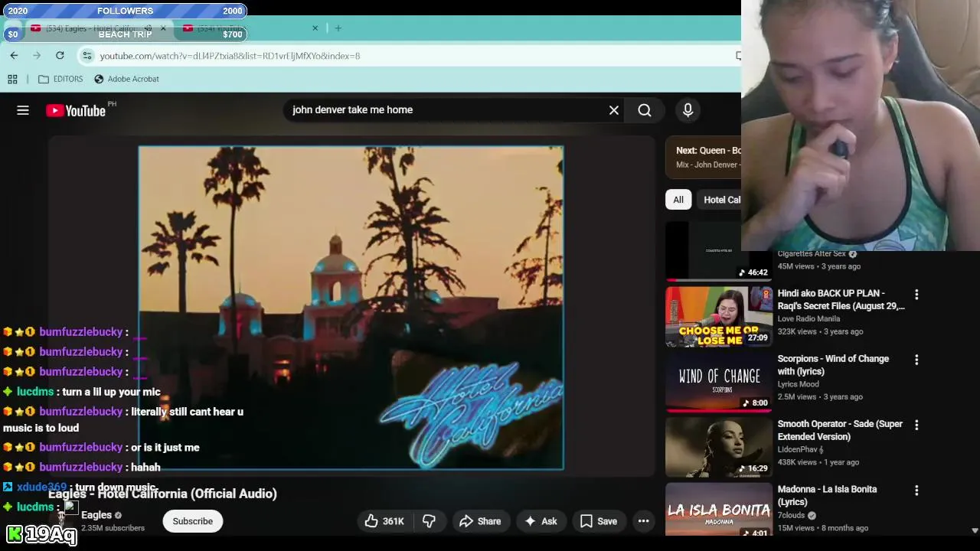Close the second YouTube browser tab
This screenshot has height=551, width=980.
pyautogui.click(x=315, y=28)
